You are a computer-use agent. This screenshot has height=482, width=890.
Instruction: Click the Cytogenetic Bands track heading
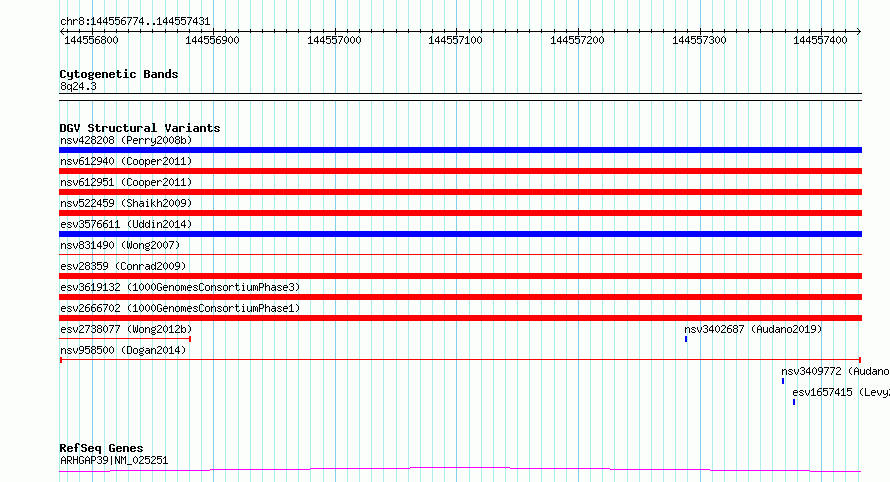pos(119,74)
